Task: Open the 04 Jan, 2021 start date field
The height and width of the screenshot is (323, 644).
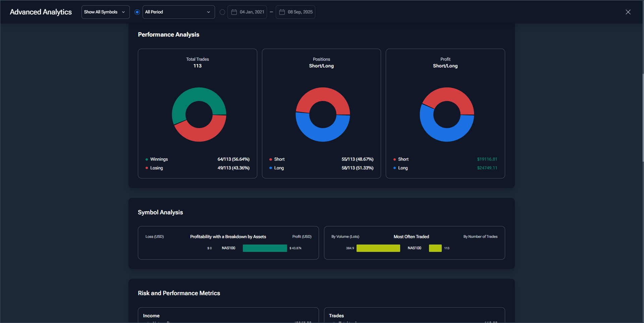Action: pos(252,12)
